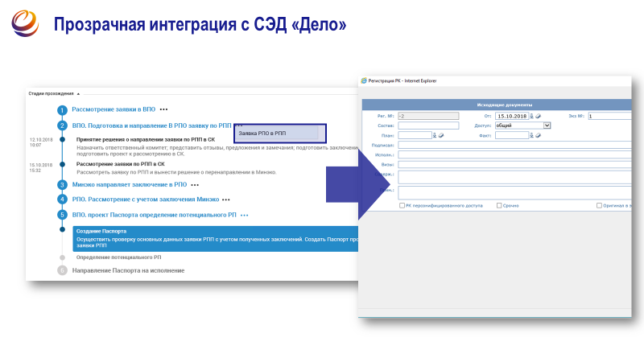Click stage number 3 circle
The image size is (644, 362).
coord(63,185)
